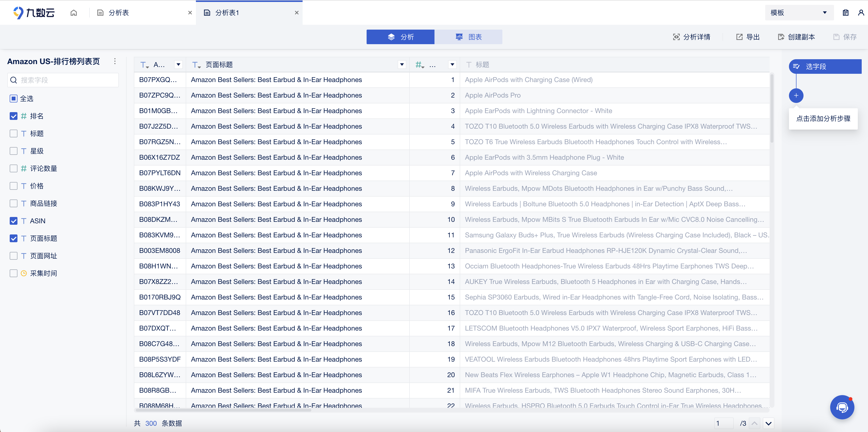Click the 九数云 logo
Viewport: 868px width, 432px height.
tap(34, 13)
